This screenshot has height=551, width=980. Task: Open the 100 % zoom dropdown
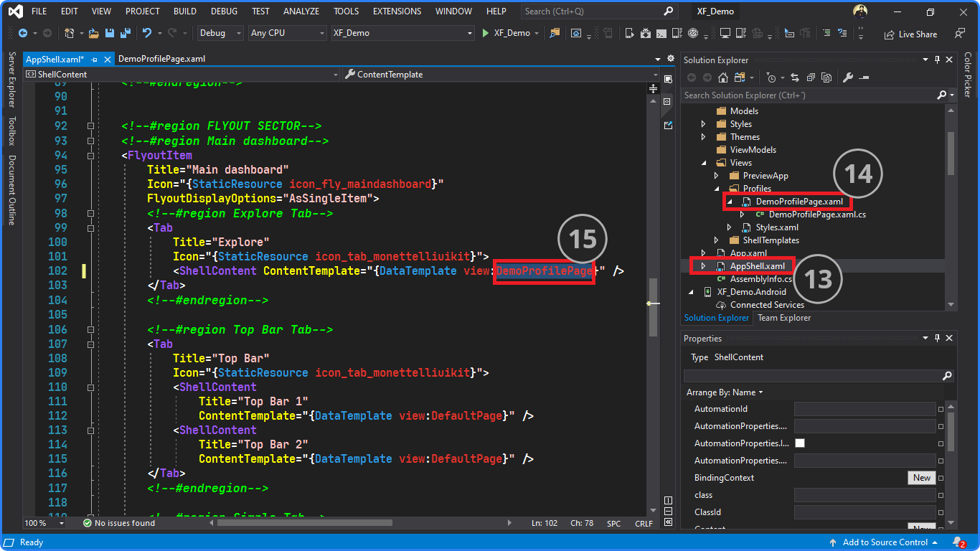pos(45,524)
